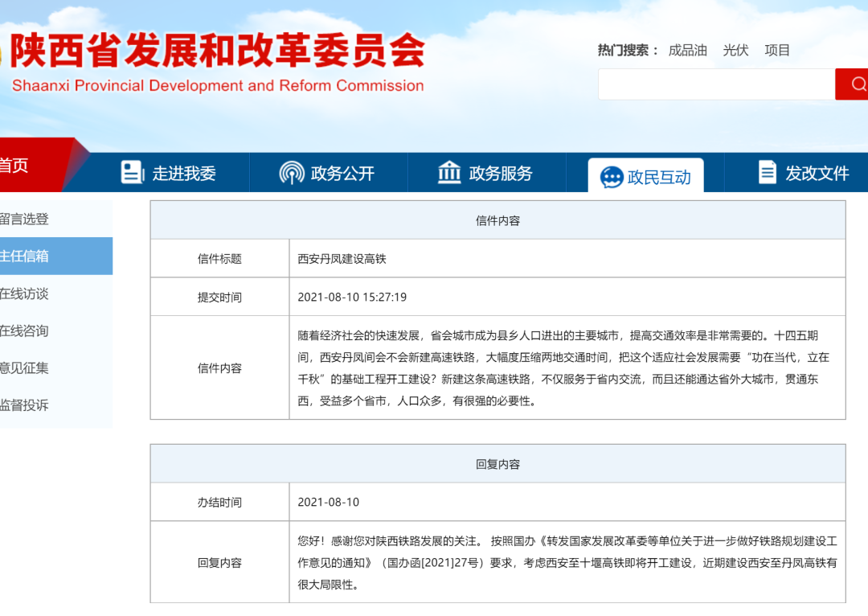Image resolution: width=868 pixels, height=616 pixels.
Task: Click the 政务公开 broadcast icon
Action: (292, 172)
